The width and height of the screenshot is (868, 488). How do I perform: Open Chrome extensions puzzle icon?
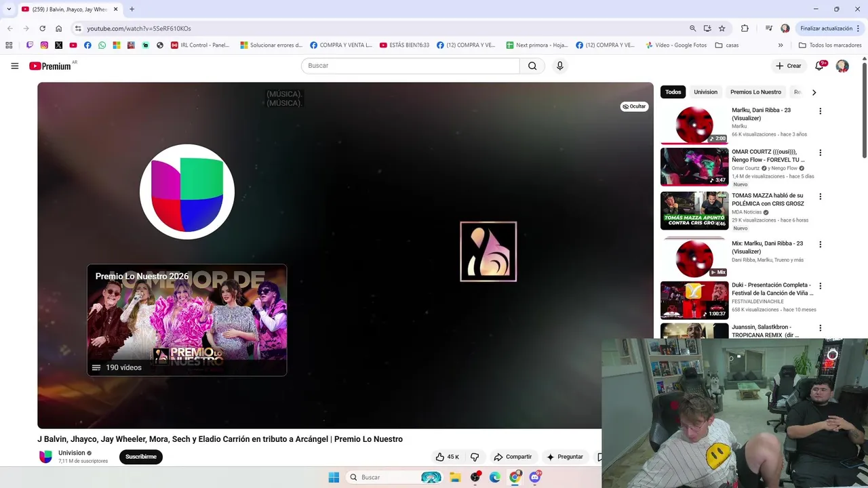click(x=745, y=28)
